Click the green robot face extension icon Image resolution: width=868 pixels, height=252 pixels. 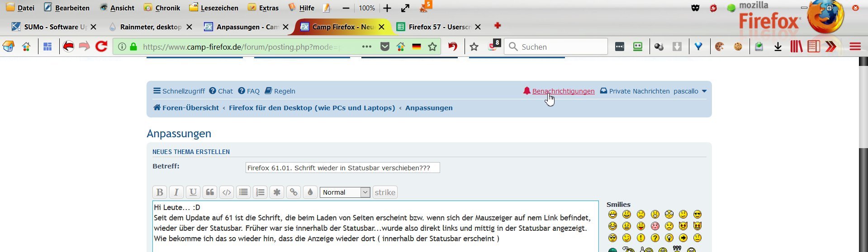point(638,47)
